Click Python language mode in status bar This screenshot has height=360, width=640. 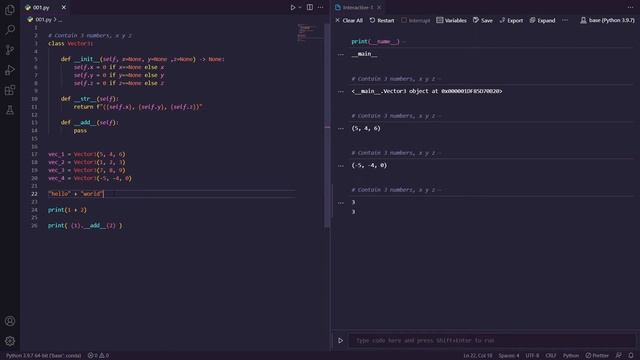(x=571, y=356)
